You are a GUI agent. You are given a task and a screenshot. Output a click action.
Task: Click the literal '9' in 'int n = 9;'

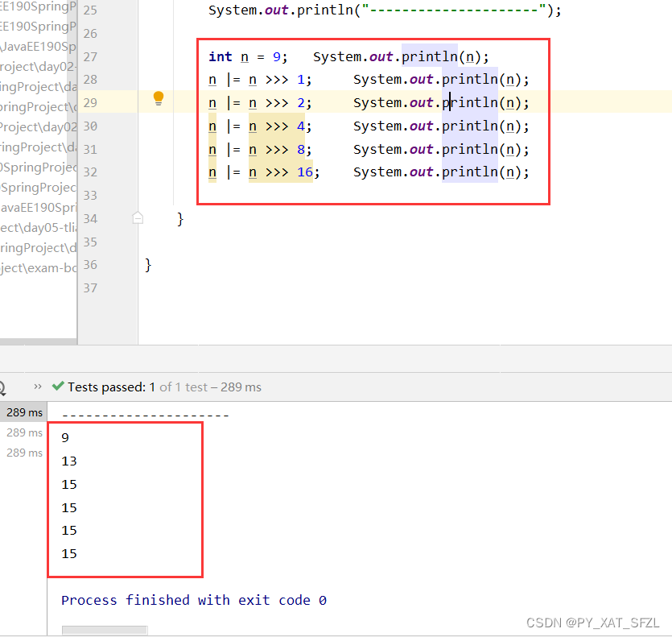click(276, 57)
